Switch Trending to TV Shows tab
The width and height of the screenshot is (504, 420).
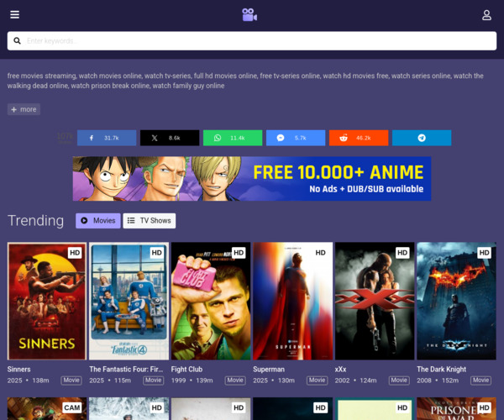coord(150,221)
